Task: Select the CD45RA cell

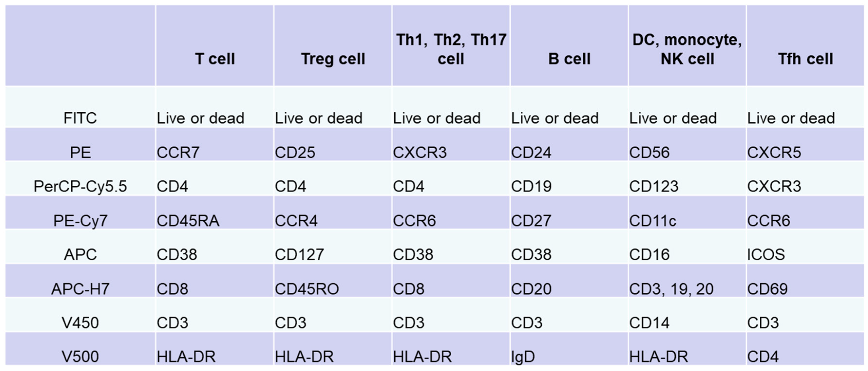Action: [188, 221]
